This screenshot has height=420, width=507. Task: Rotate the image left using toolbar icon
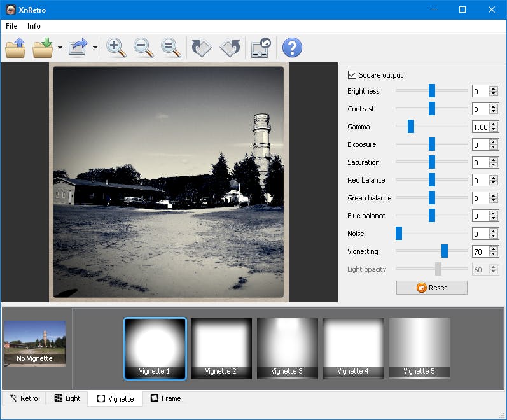point(202,48)
